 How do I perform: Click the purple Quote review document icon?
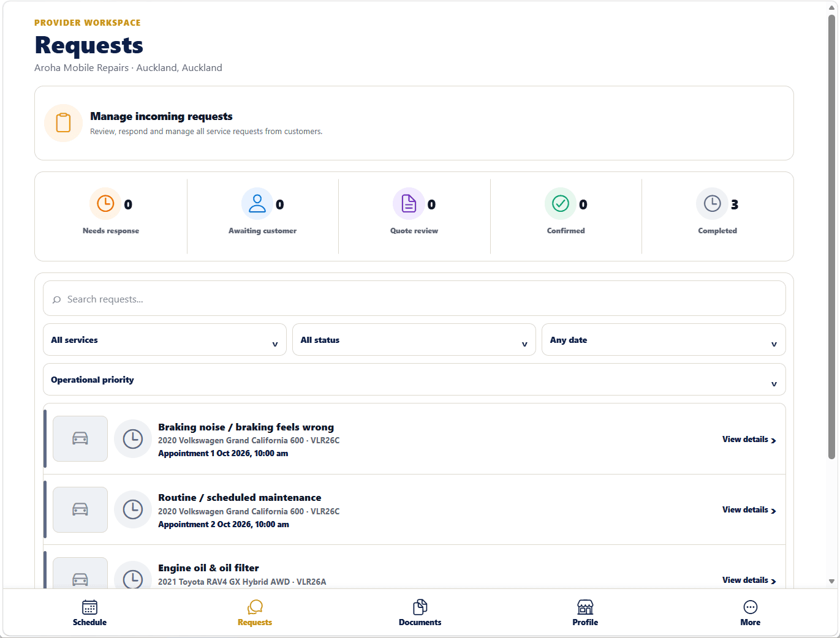tap(409, 203)
